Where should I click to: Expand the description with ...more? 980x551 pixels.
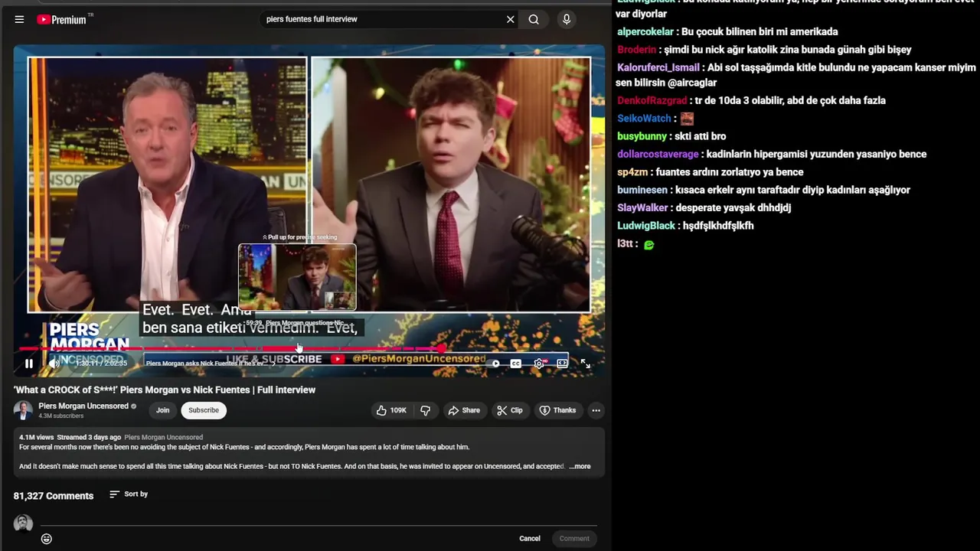tap(580, 466)
